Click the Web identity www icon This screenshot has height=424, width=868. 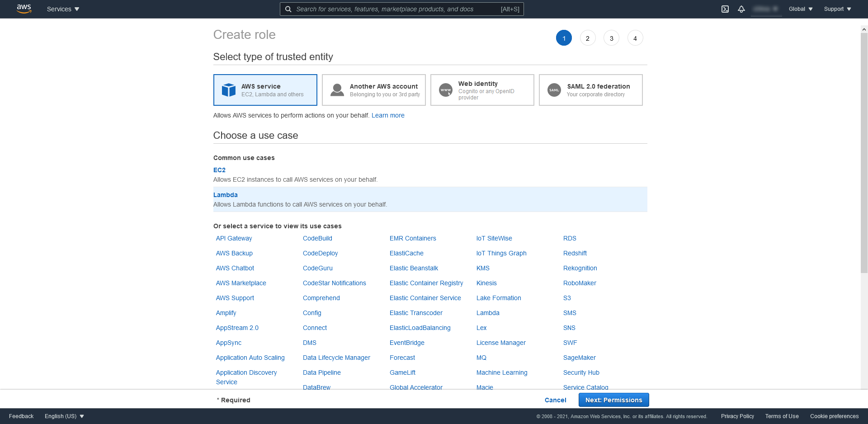tap(446, 90)
